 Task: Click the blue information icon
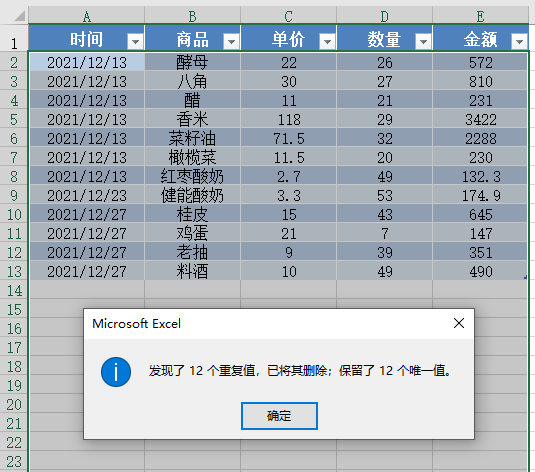coord(116,372)
